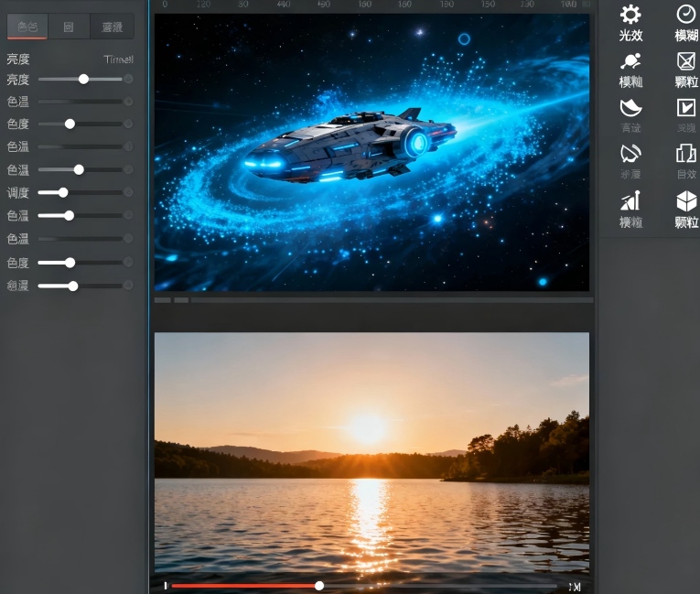This screenshot has width=700, height=594.
Task: Select the curved leaf-shaped effect icon
Action: pos(630,108)
